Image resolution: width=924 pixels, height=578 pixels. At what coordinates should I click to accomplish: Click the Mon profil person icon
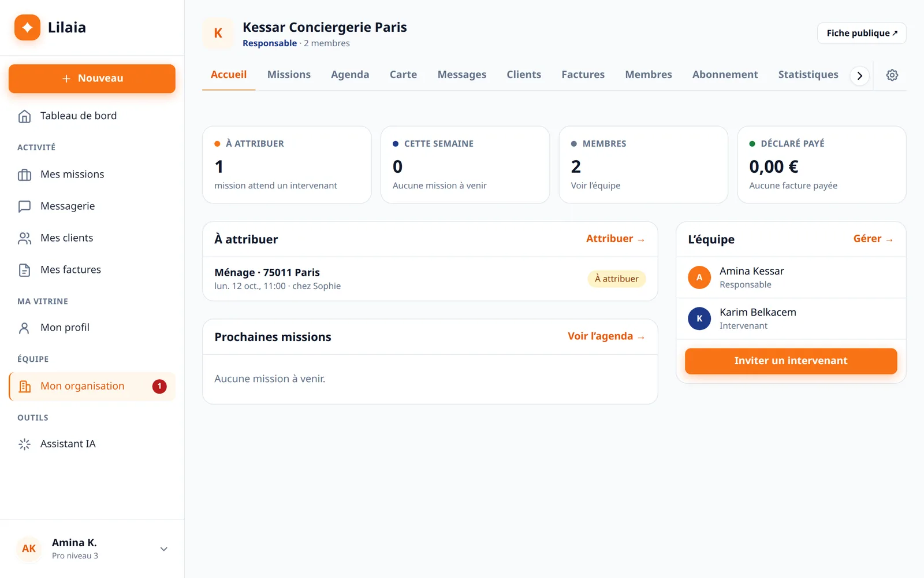click(x=24, y=328)
